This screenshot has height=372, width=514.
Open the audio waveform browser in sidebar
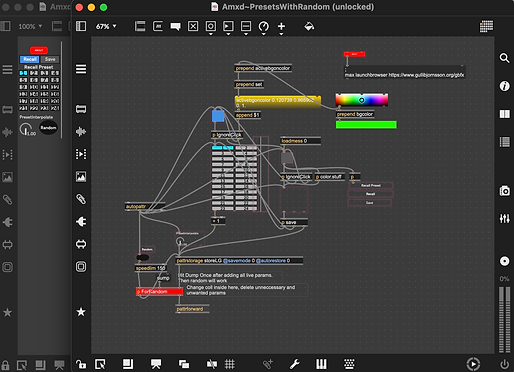click(81, 132)
